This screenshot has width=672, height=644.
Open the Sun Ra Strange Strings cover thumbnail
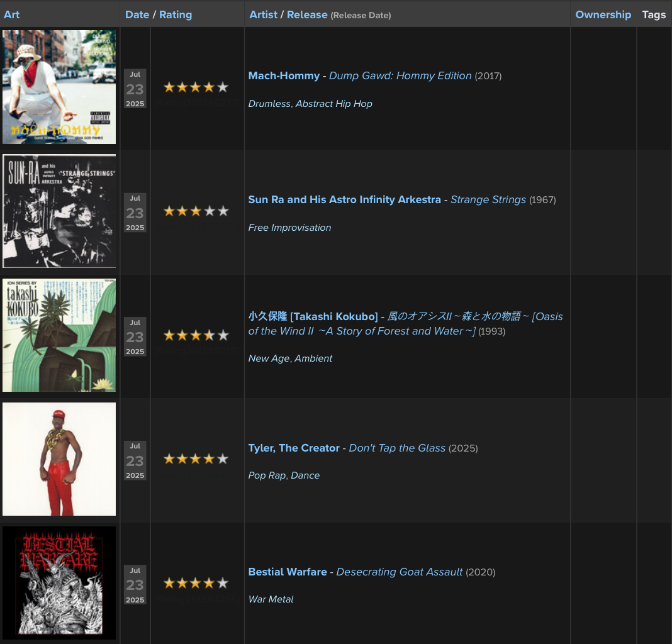[59, 211]
